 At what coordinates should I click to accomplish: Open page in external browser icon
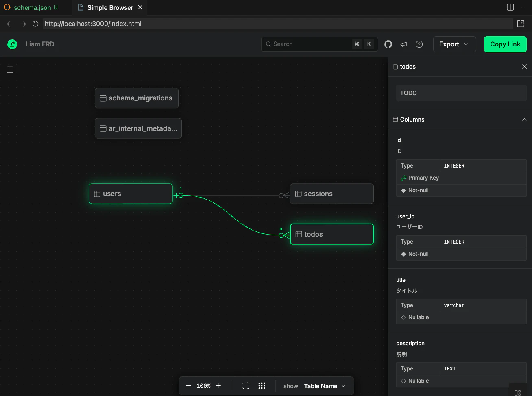click(x=521, y=24)
